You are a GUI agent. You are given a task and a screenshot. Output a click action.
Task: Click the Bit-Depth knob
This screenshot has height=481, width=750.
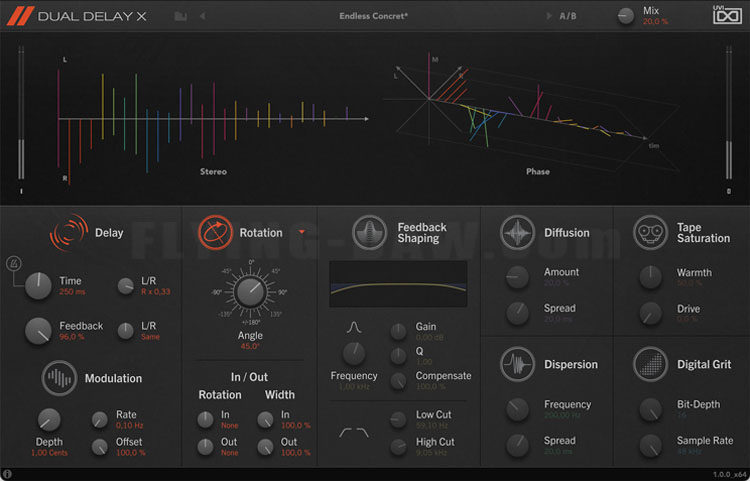click(x=650, y=409)
